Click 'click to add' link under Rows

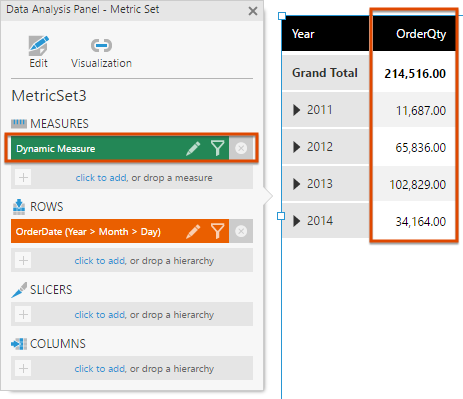click(100, 261)
